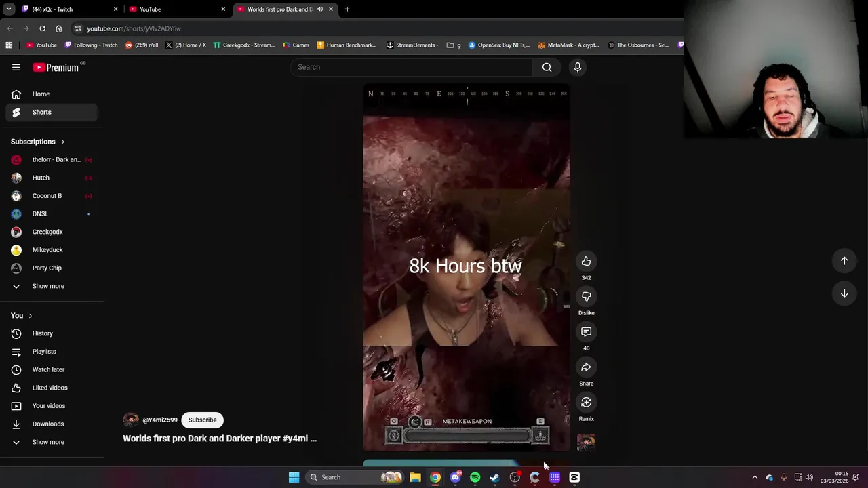Viewport: 868px width, 488px height.
Task: Select Shorts in the sidebar
Action: [52, 112]
